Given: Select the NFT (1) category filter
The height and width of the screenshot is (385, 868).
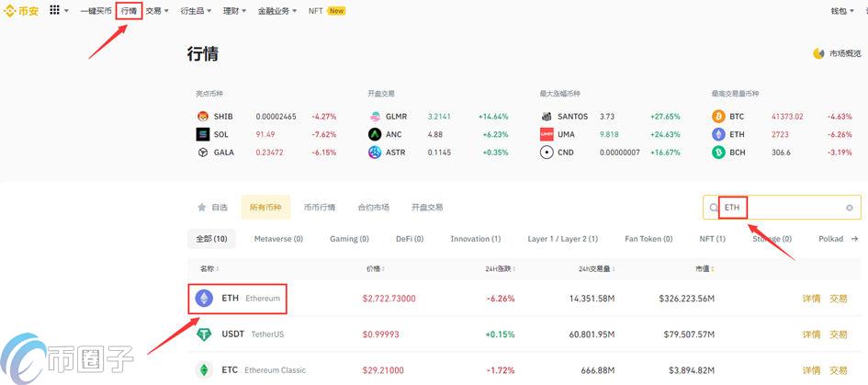Looking at the screenshot, I should (x=713, y=239).
